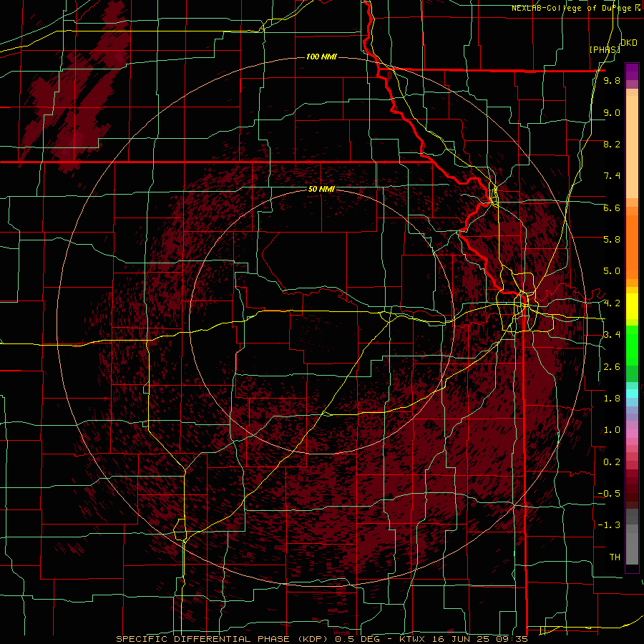Click the 6.6 color scale value
This screenshot has width=644, height=644.
612,208
